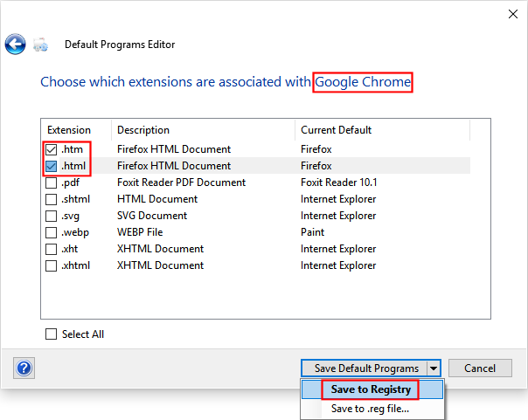Click the Default Programs Editor app icon

click(x=40, y=45)
